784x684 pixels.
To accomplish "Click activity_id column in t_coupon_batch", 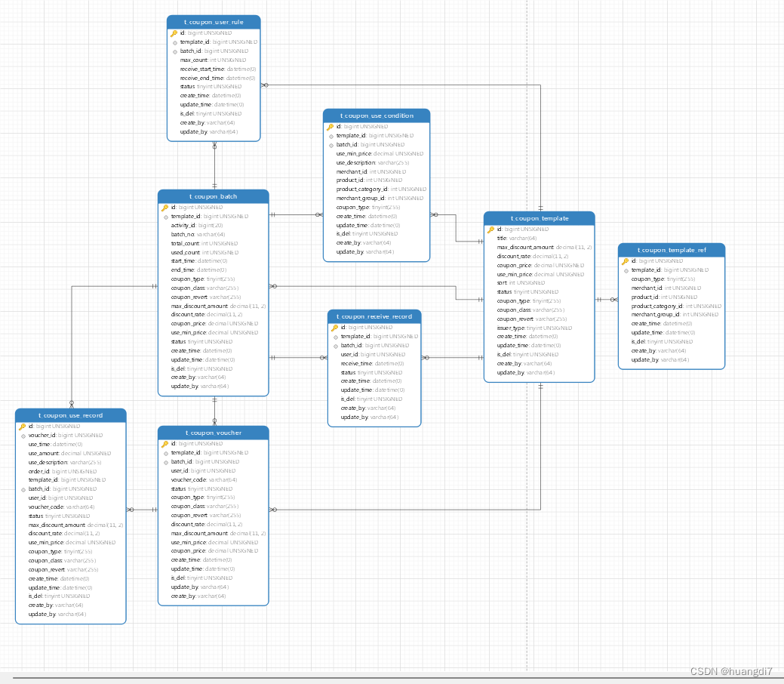I will (196, 226).
